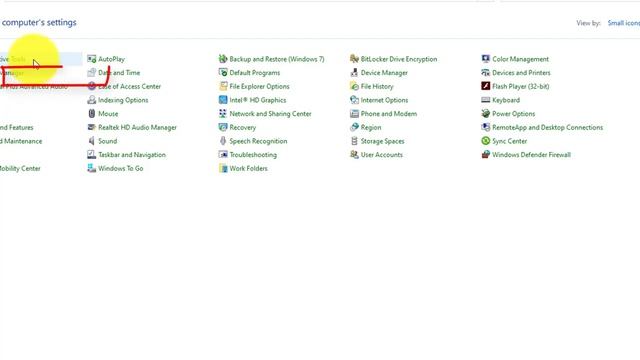
Task: Click the Work Folders icon
Action: (x=223, y=168)
